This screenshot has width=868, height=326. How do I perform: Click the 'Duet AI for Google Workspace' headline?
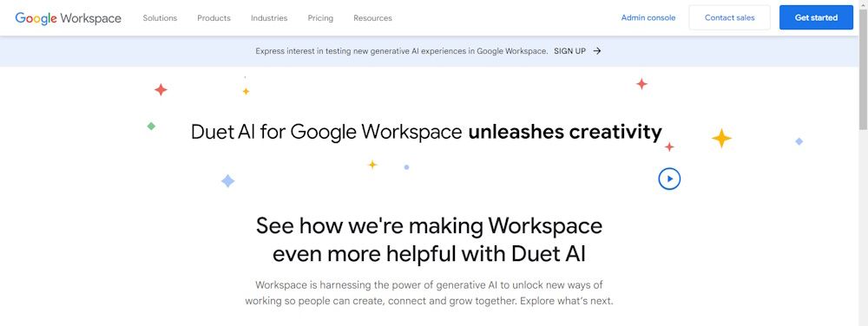(x=426, y=133)
